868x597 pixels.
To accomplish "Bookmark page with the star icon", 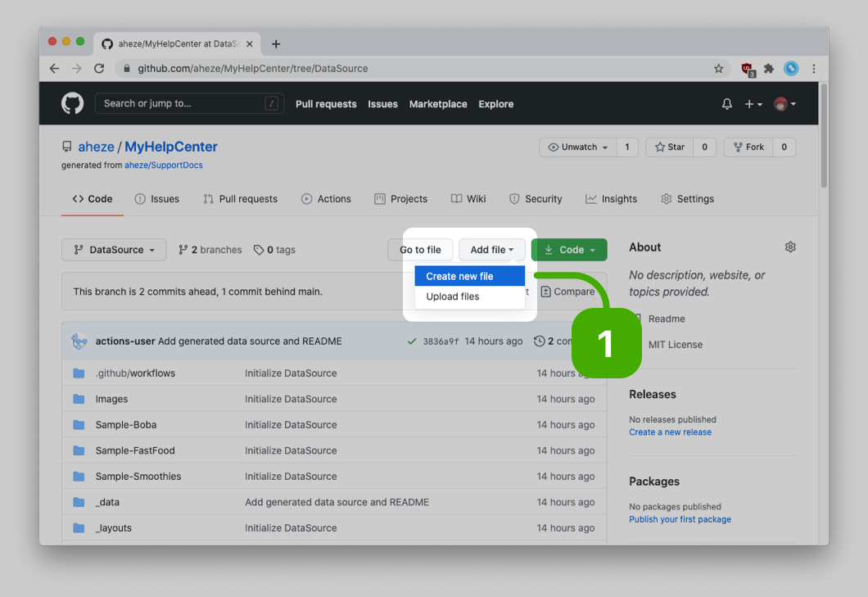I will pyautogui.click(x=718, y=69).
